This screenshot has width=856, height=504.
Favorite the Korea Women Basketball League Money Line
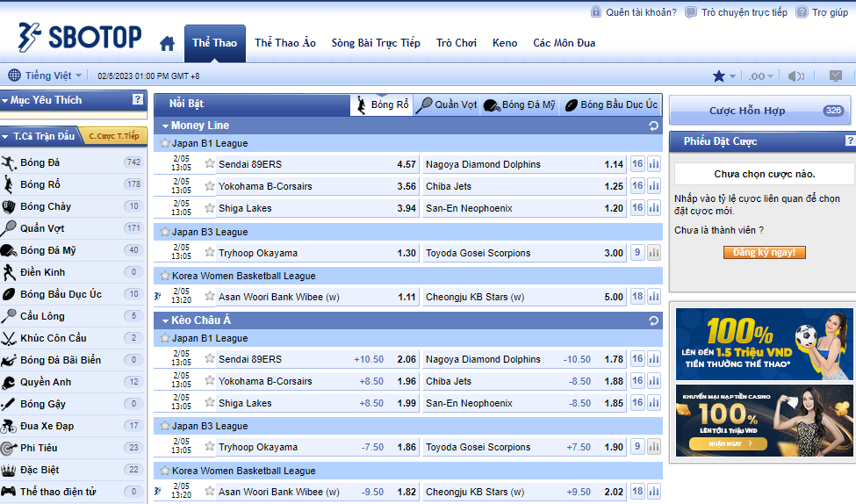(164, 276)
